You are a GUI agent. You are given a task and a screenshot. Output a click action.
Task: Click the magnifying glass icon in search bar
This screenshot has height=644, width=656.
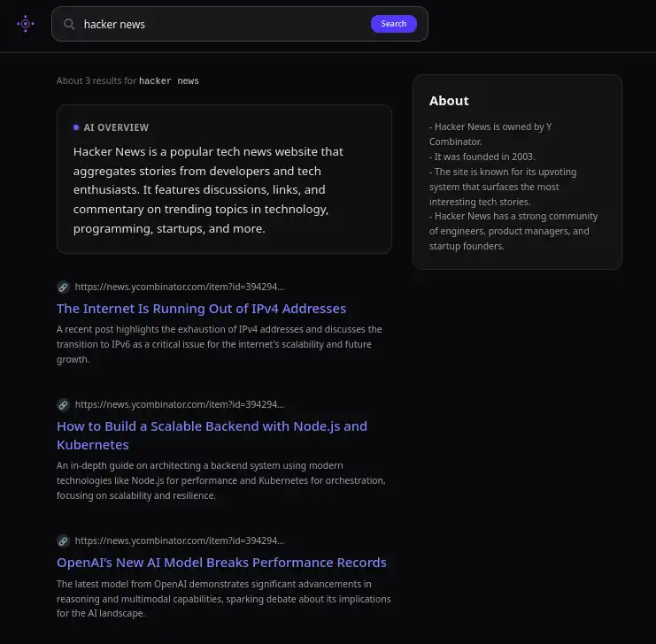(x=69, y=24)
